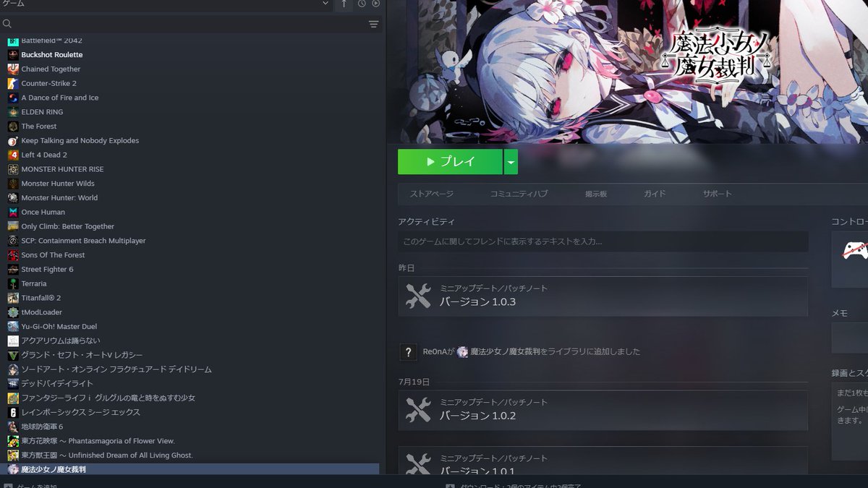This screenshot has height=488, width=868.
Task: Click 魔法少女ノ魔女裁判 link in activity feed
Action: coord(505,352)
